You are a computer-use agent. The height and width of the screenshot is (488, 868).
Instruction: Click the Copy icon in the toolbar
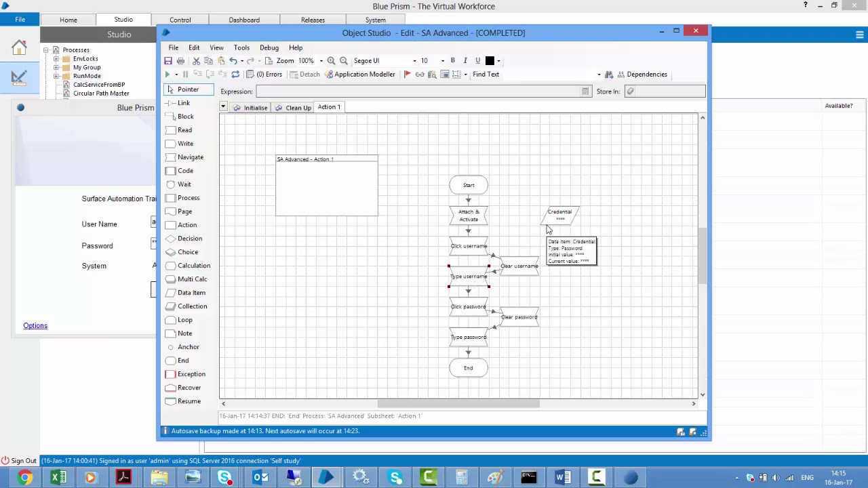coord(208,61)
